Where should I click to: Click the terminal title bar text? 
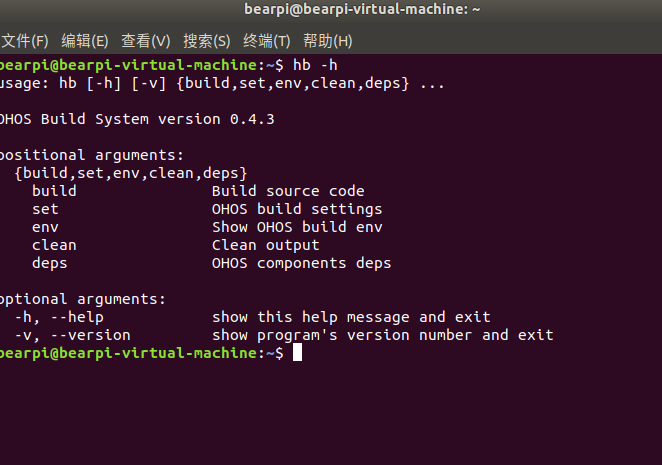(362, 9)
